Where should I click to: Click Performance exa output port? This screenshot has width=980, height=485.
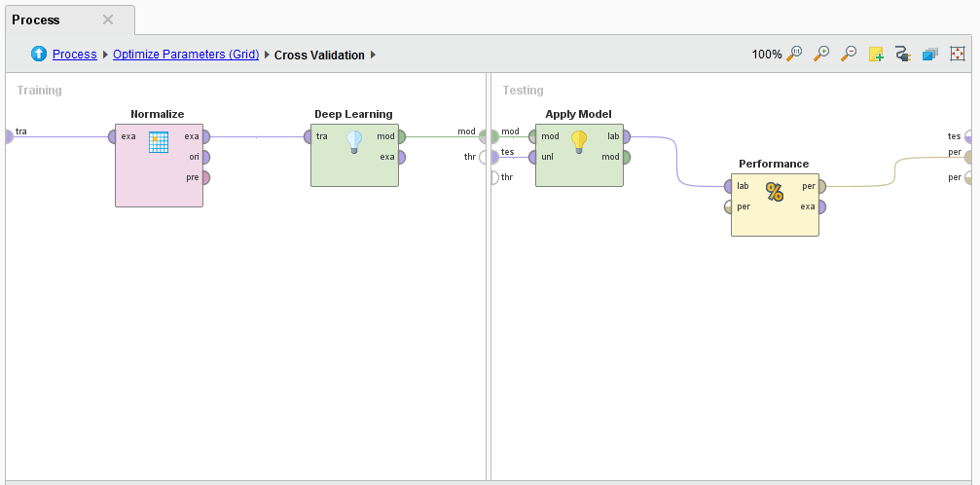pyautogui.click(x=822, y=206)
